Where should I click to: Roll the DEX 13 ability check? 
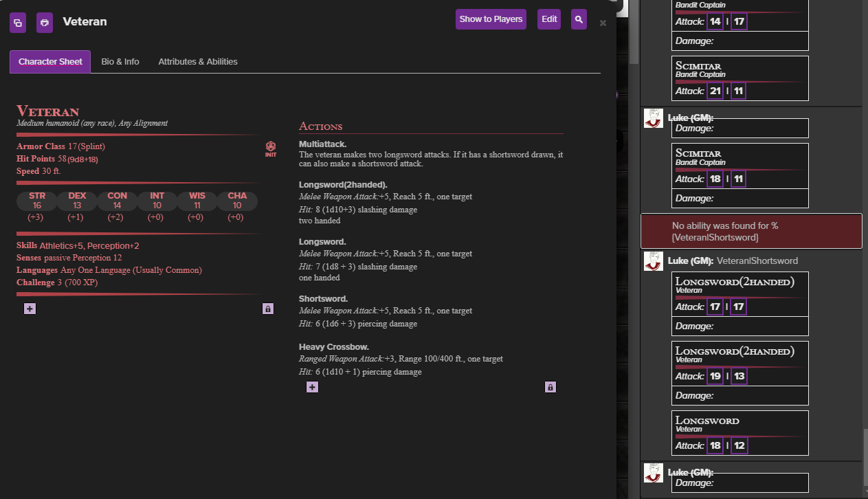(x=78, y=201)
